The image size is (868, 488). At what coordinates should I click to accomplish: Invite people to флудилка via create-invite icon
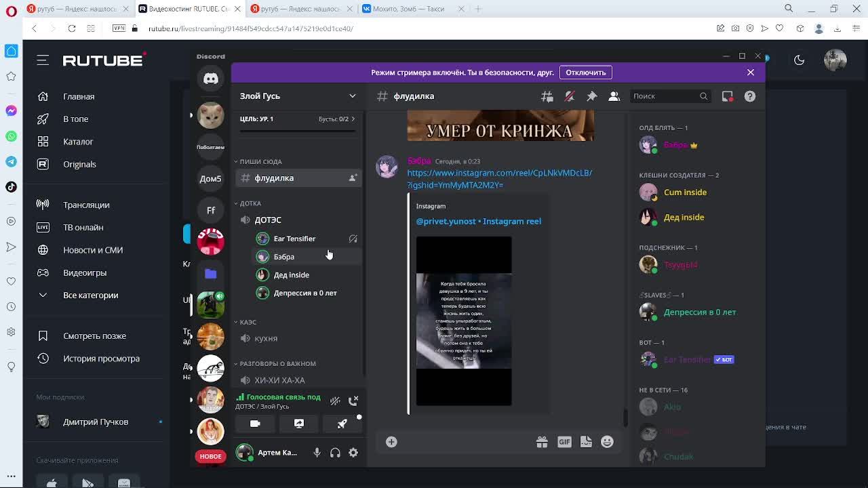click(353, 178)
